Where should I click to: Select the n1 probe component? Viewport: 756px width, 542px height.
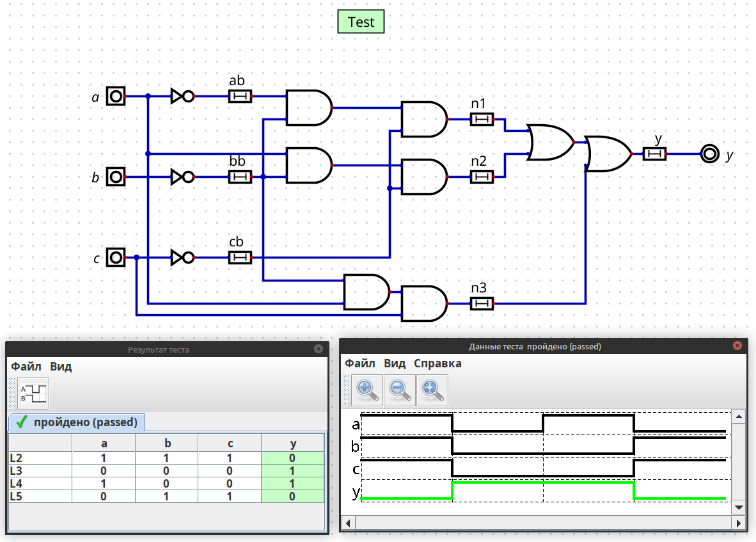point(482,119)
